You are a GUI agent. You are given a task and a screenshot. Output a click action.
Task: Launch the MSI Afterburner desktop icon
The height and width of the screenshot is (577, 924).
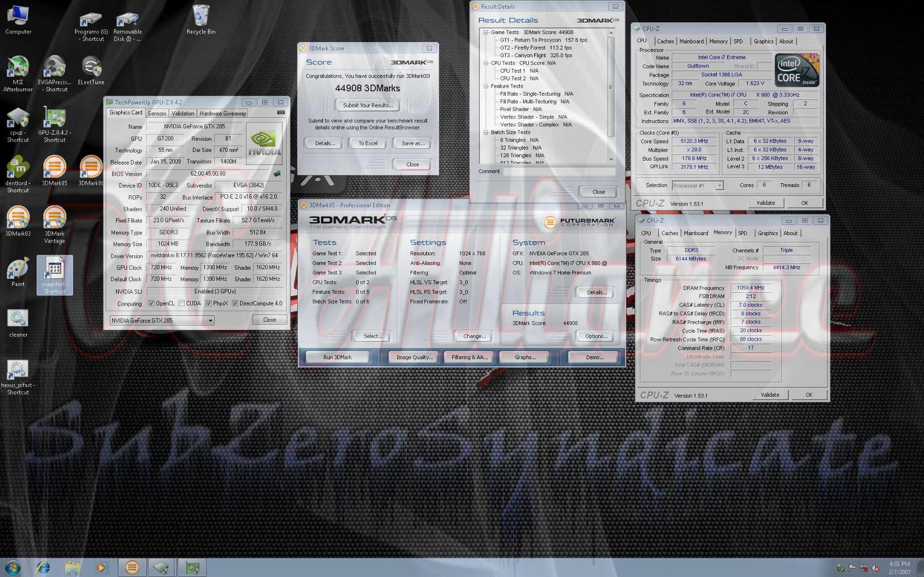point(18,73)
